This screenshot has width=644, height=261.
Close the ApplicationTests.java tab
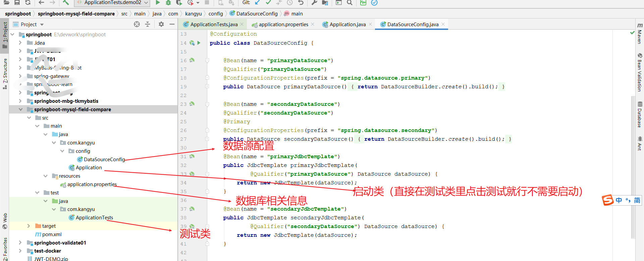pos(242,24)
